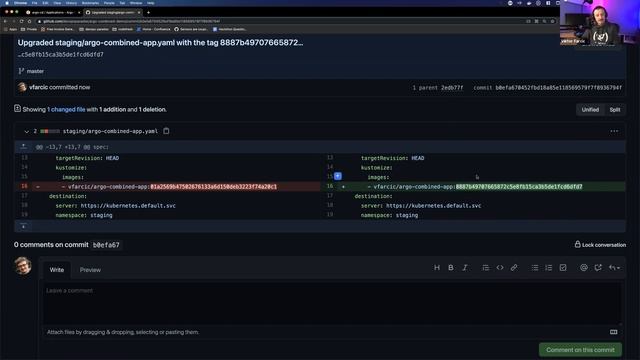Open parent commit 2edb77f
This screenshot has width=640, height=360.
click(452, 88)
